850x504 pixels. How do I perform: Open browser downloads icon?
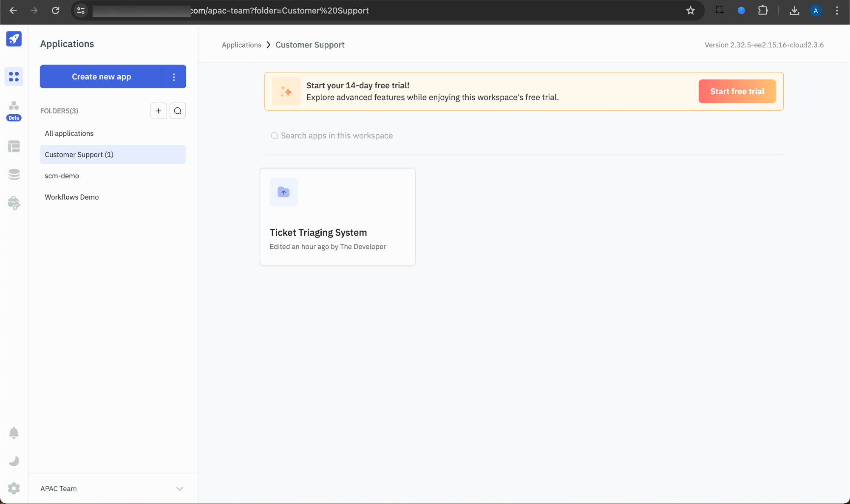click(x=794, y=11)
